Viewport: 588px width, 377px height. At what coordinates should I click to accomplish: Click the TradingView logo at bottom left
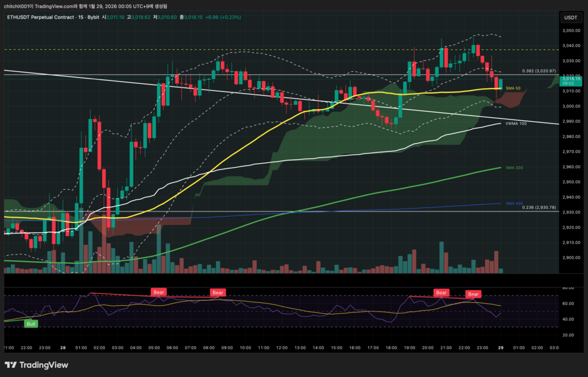pyautogui.click(x=36, y=365)
